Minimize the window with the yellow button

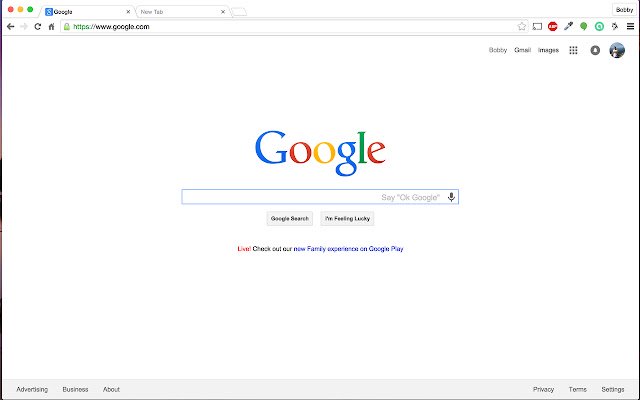[x=20, y=9]
